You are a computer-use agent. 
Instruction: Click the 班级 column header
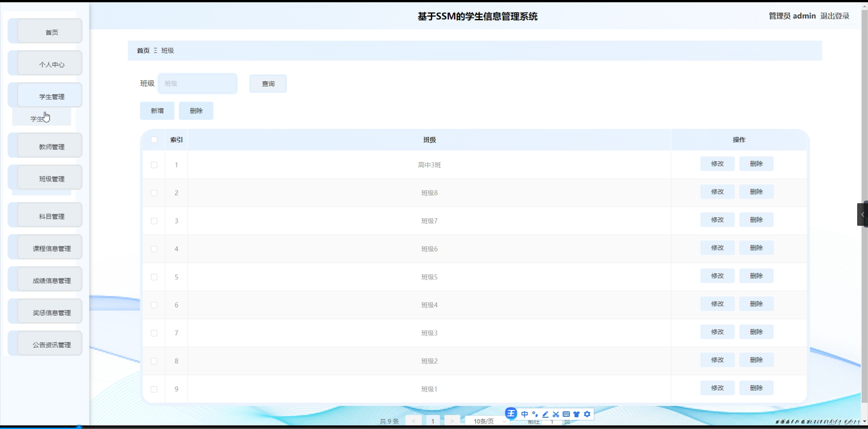[429, 140]
